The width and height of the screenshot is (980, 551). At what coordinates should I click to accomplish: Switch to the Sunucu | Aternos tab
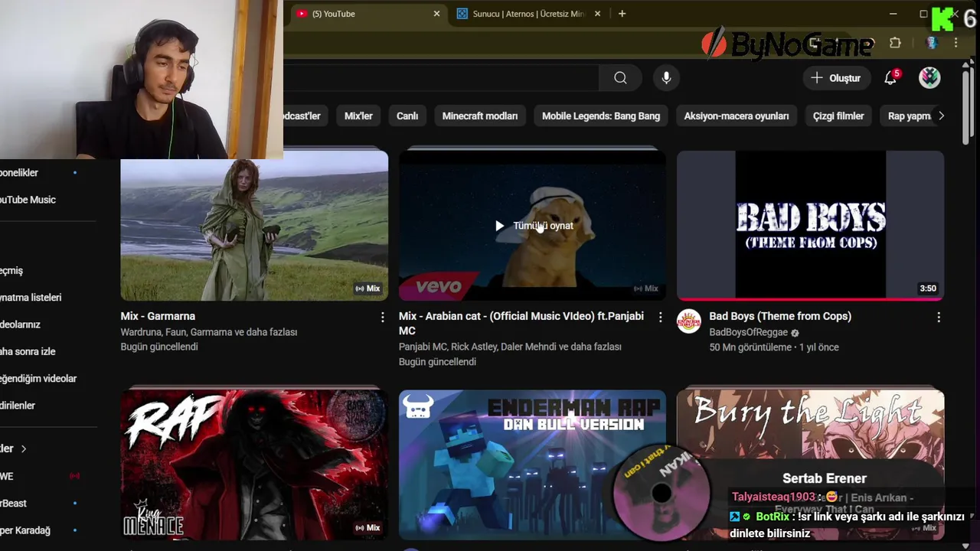pos(528,14)
